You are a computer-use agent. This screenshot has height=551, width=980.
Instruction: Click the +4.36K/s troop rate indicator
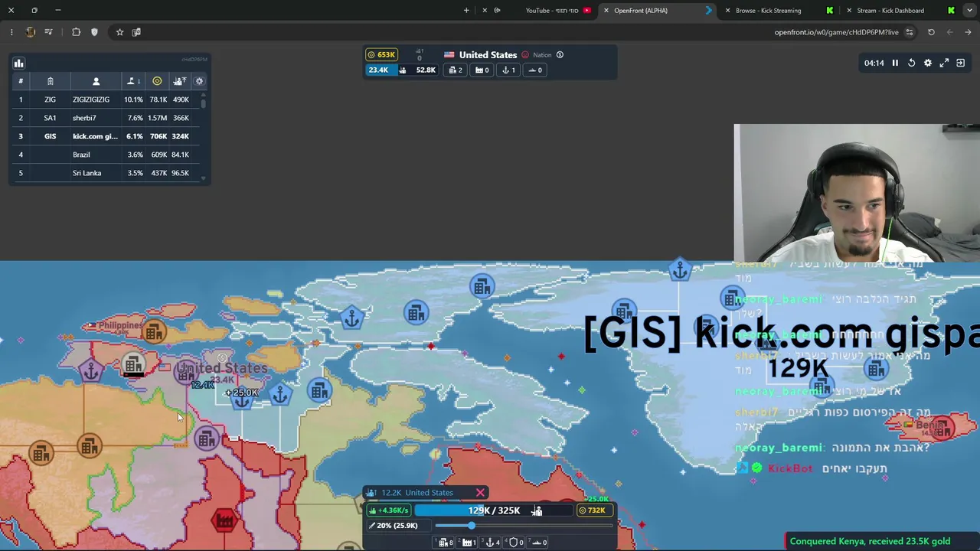point(390,510)
